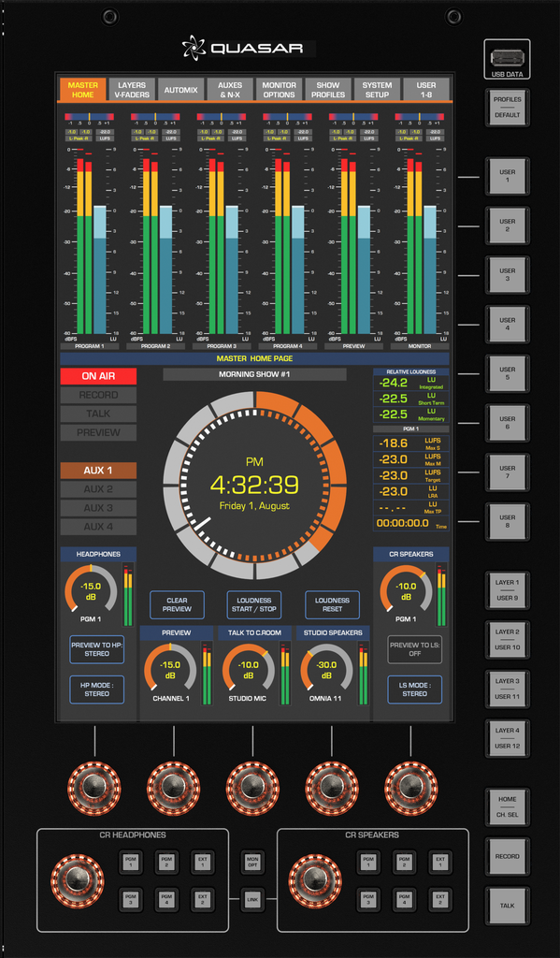The height and width of the screenshot is (958, 560).
Task: Select PGM 3 in CR Headphones section
Action: [130, 900]
